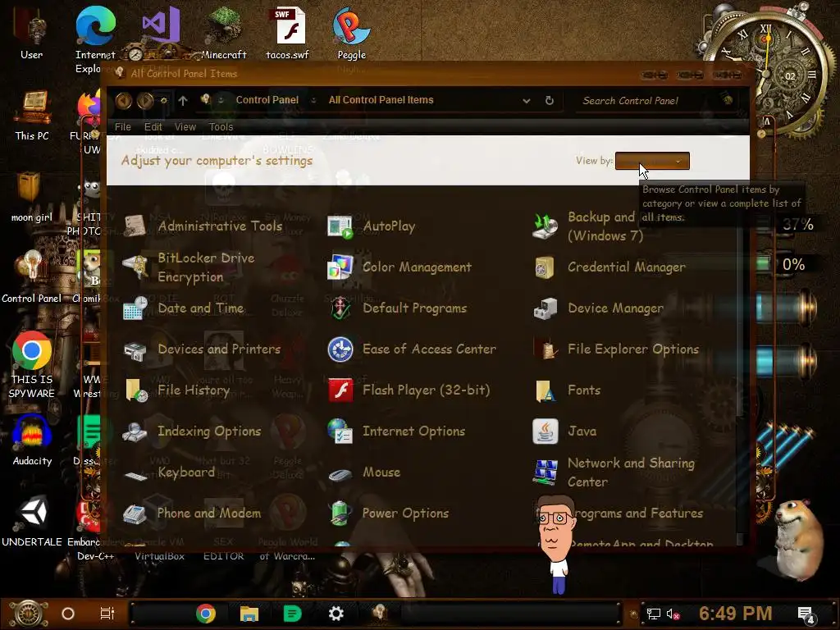Open the View by dropdown
The width and height of the screenshot is (840, 630).
tap(652, 161)
